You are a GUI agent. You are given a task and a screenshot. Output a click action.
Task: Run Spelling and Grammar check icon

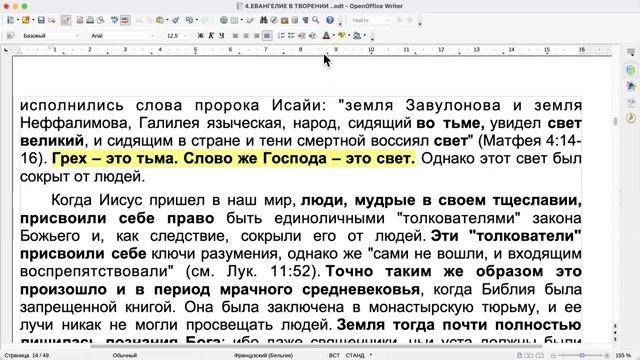coord(114,20)
